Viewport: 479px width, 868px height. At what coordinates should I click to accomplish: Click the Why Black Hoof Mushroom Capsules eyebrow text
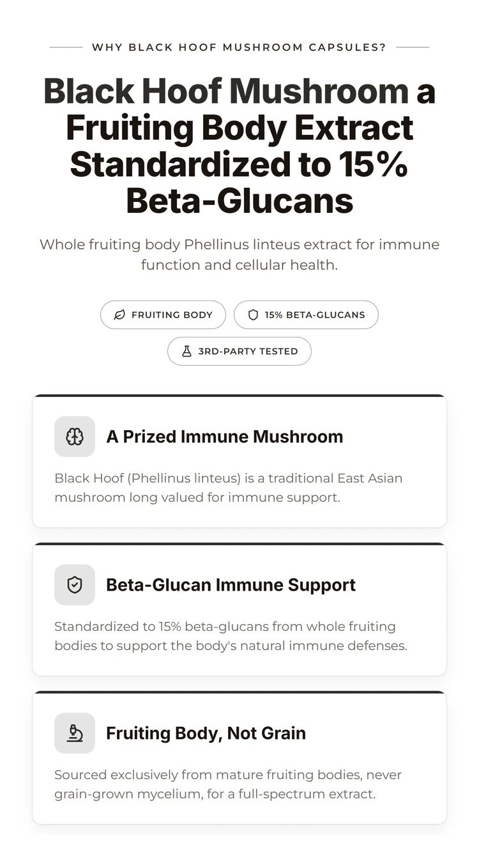click(240, 47)
